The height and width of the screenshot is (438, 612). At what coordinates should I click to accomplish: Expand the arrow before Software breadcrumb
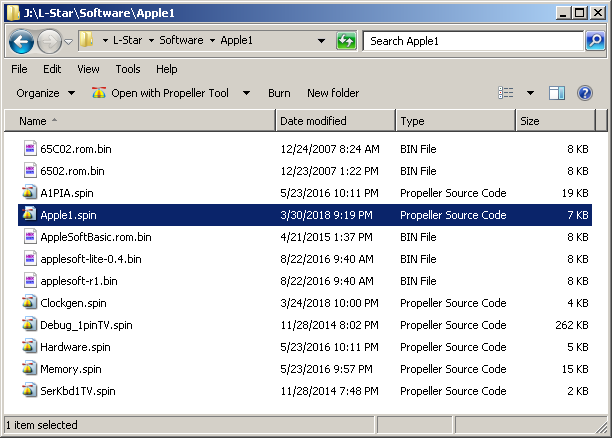pyautogui.click(x=151, y=40)
